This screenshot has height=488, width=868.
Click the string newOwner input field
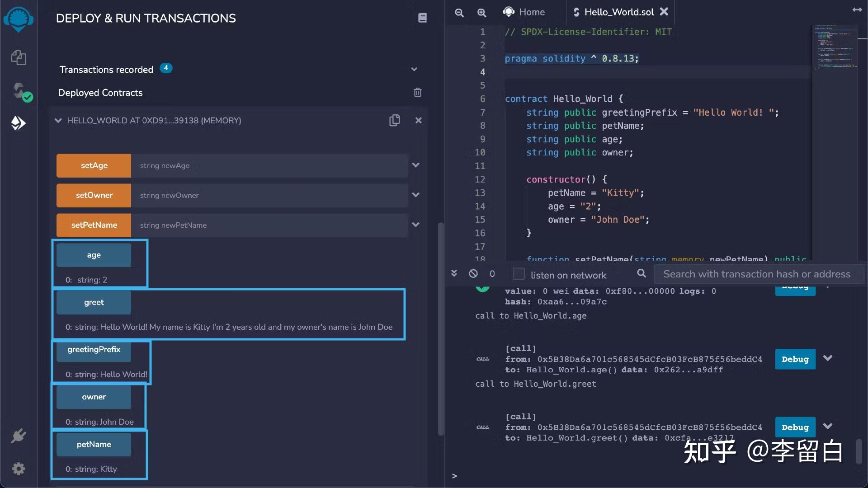point(269,195)
